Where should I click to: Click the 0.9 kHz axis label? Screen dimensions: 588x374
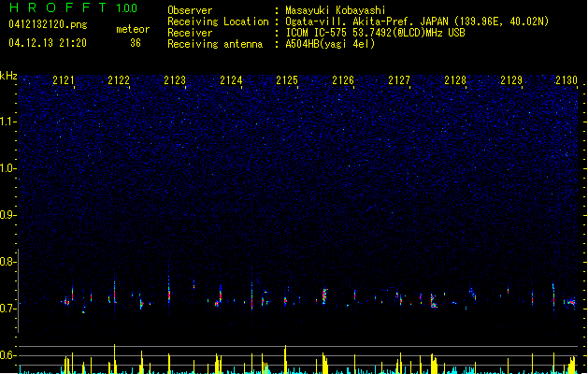[x=7, y=215]
